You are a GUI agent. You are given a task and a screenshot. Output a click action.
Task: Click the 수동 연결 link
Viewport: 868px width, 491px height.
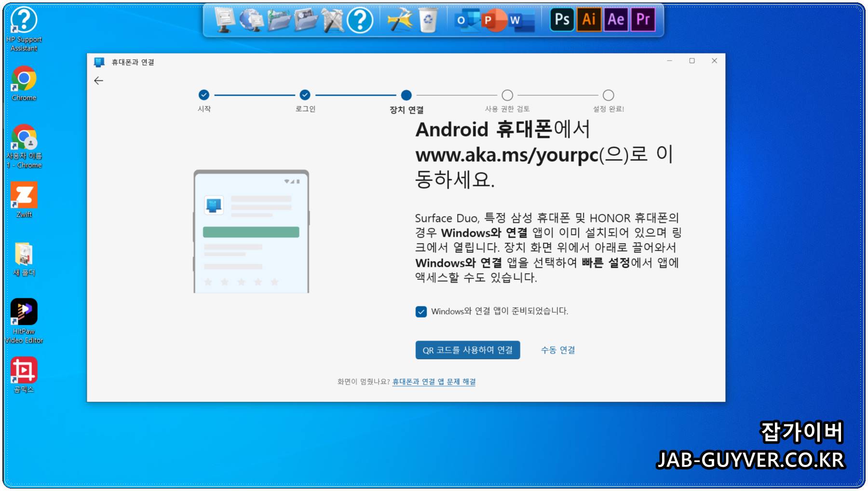[x=558, y=350]
